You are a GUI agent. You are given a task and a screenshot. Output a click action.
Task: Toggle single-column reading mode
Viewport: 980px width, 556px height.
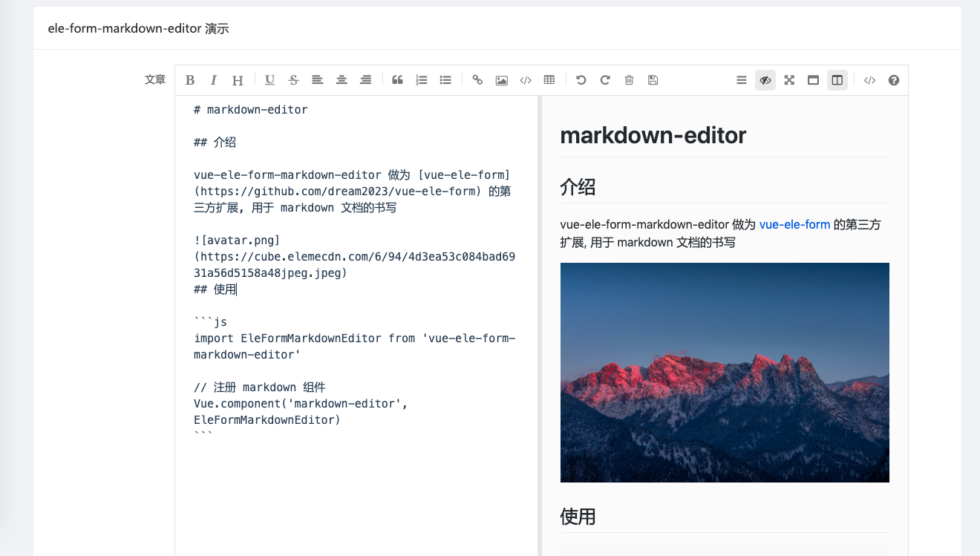(x=813, y=80)
